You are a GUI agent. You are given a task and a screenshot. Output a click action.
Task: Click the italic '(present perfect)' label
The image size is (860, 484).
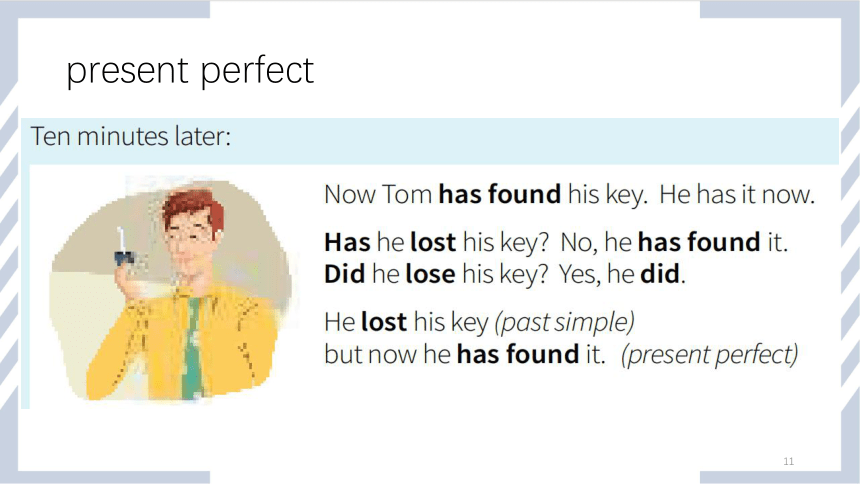[x=709, y=354]
